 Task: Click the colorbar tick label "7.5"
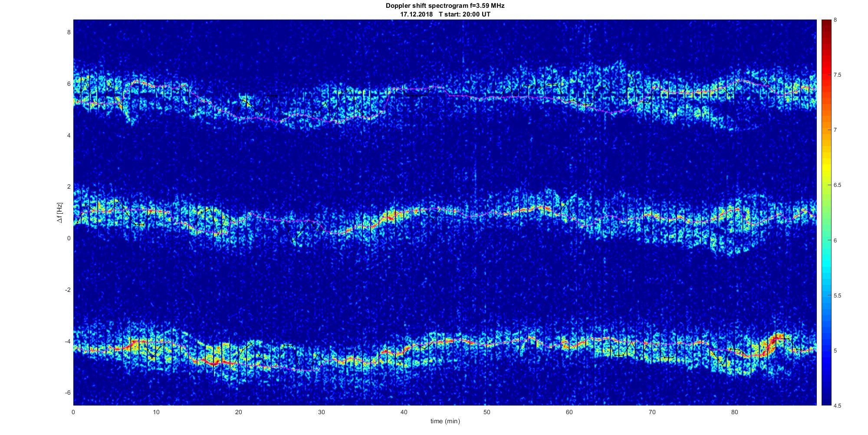point(838,75)
